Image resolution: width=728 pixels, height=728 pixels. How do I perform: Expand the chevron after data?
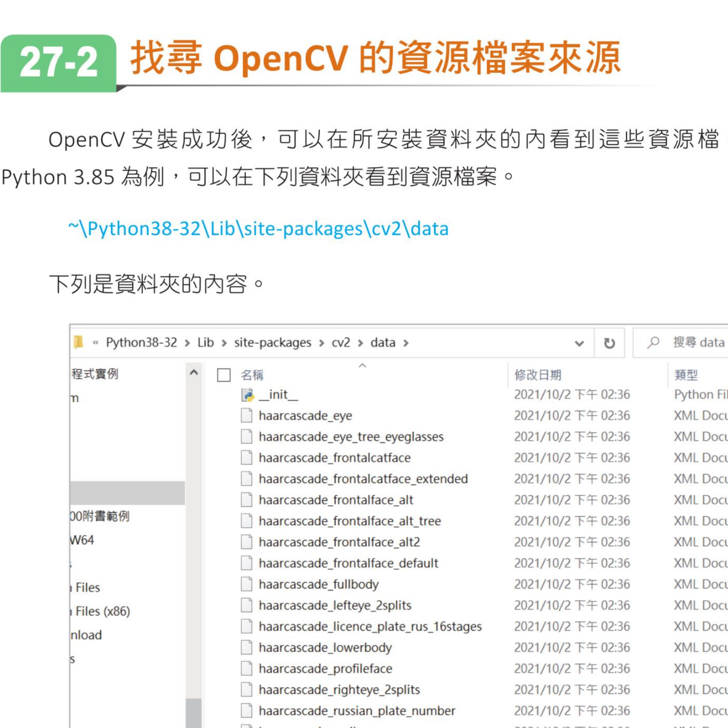click(x=405, y=343)
